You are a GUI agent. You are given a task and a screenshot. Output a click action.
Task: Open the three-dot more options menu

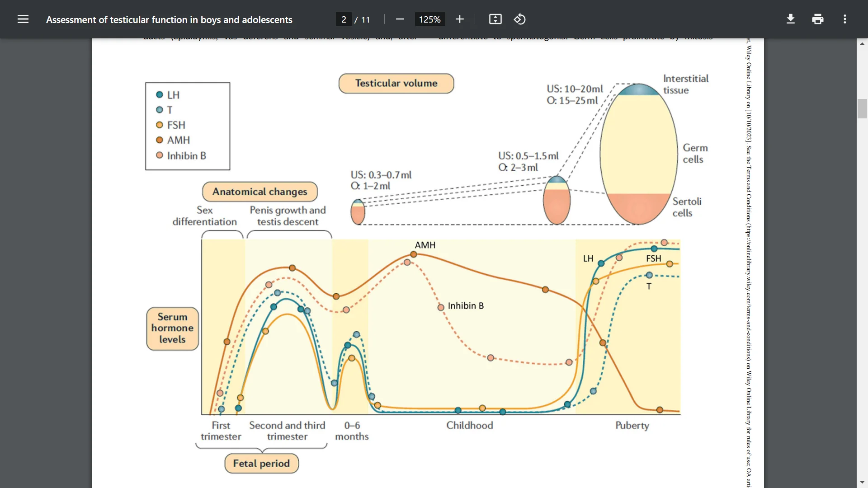[x=844, y=19]
